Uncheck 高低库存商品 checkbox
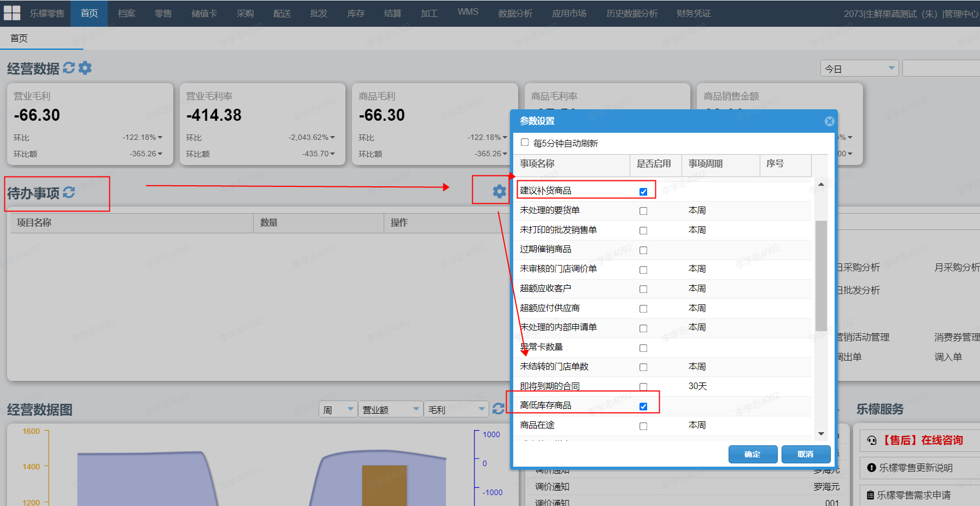The image size is (980, 506). coord(643,407)
